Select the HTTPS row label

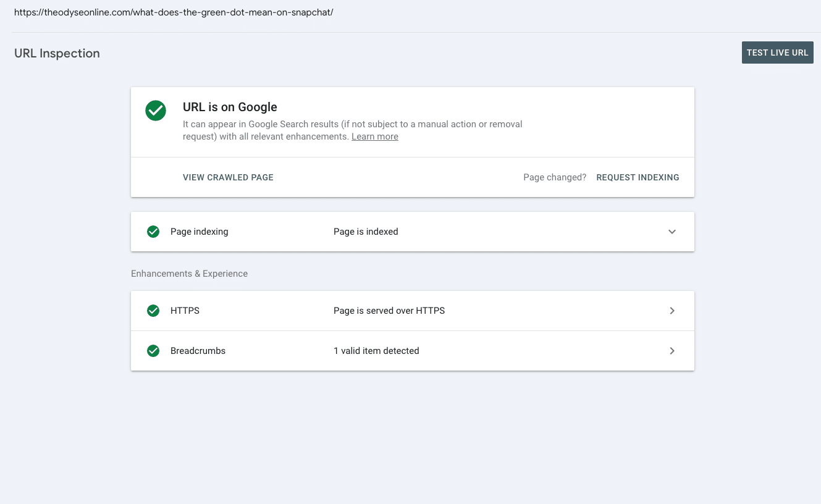185,311
